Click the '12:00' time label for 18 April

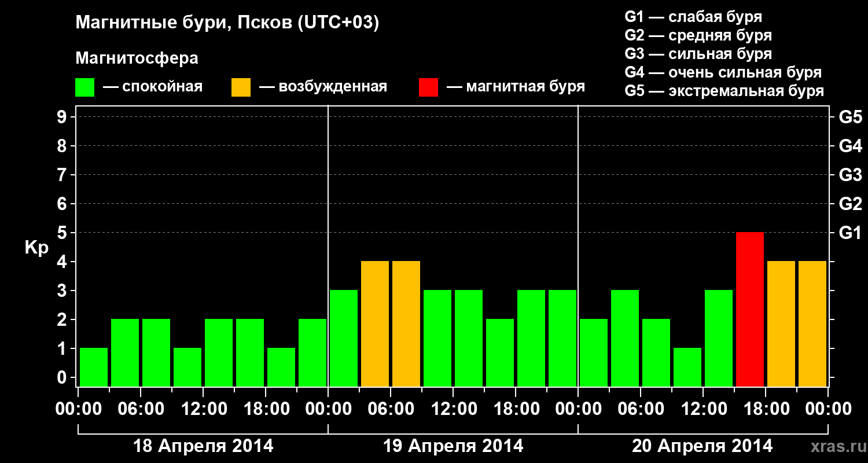pos(203,409)
